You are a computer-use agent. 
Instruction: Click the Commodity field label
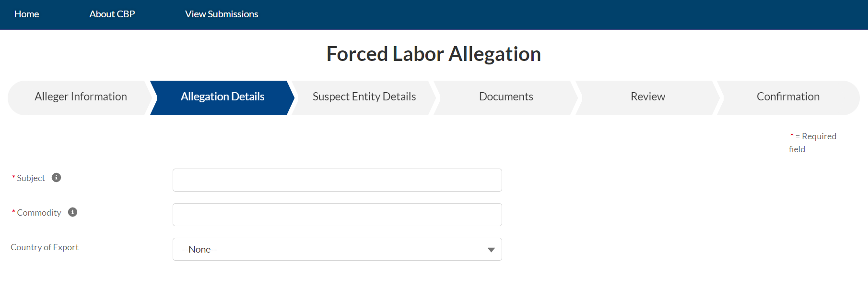pos(39,213)
